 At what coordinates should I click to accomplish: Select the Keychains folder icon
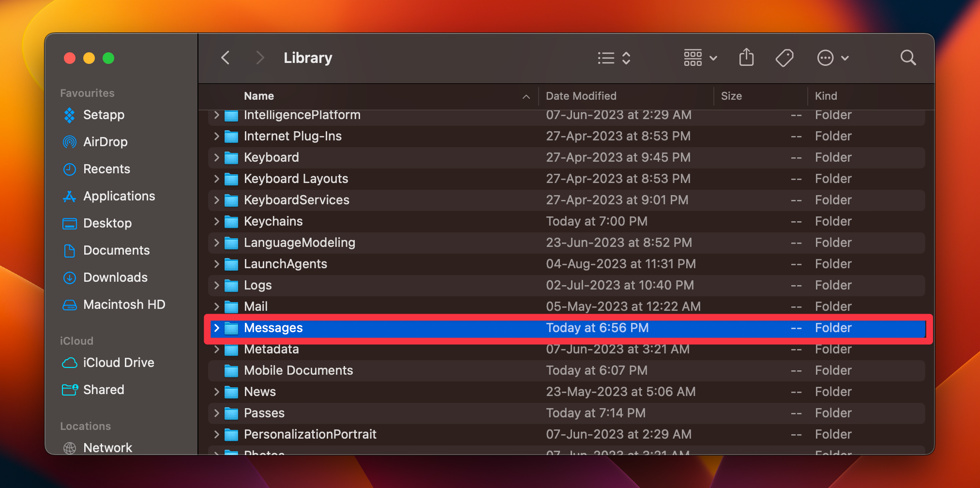click(x=231, y=222)
